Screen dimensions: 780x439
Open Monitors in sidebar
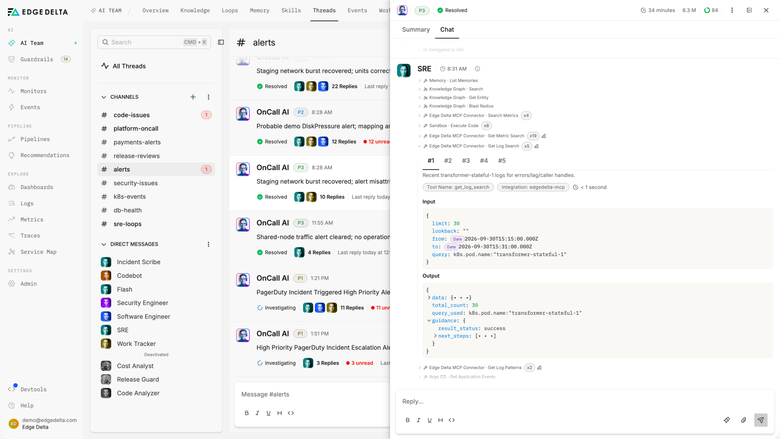coord(33,91)
